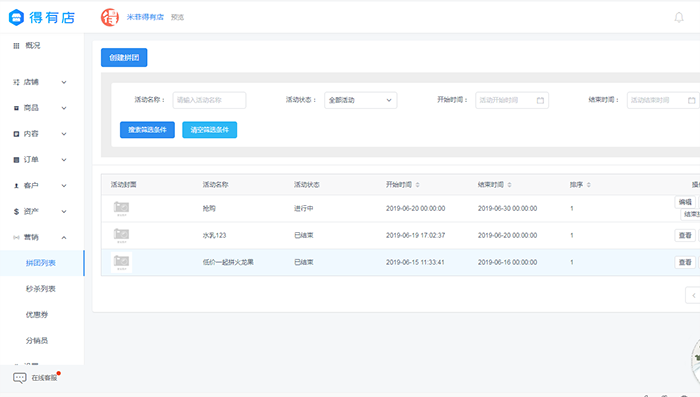
Task: Click start time 2019-06-20 00:00:00
Action: pyautogui.click(x=415, y=209)
